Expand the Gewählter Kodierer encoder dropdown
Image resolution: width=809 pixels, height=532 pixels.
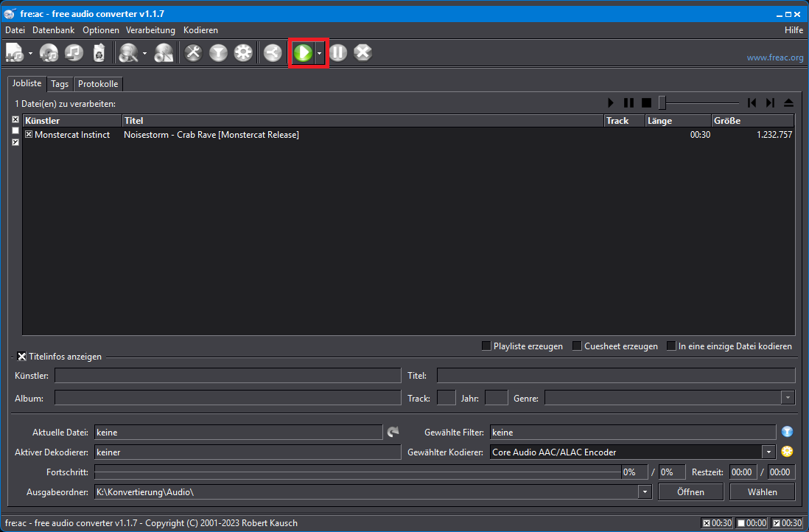[x=768, y=452]
